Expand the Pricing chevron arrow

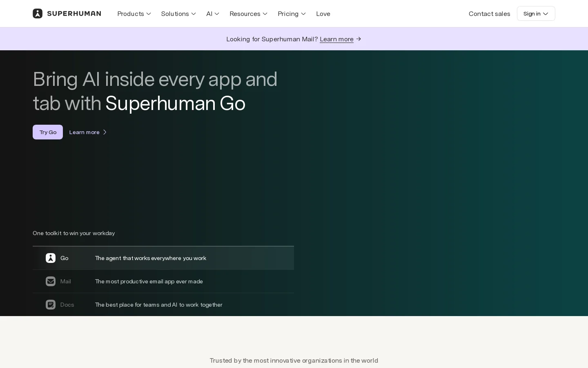303,14
